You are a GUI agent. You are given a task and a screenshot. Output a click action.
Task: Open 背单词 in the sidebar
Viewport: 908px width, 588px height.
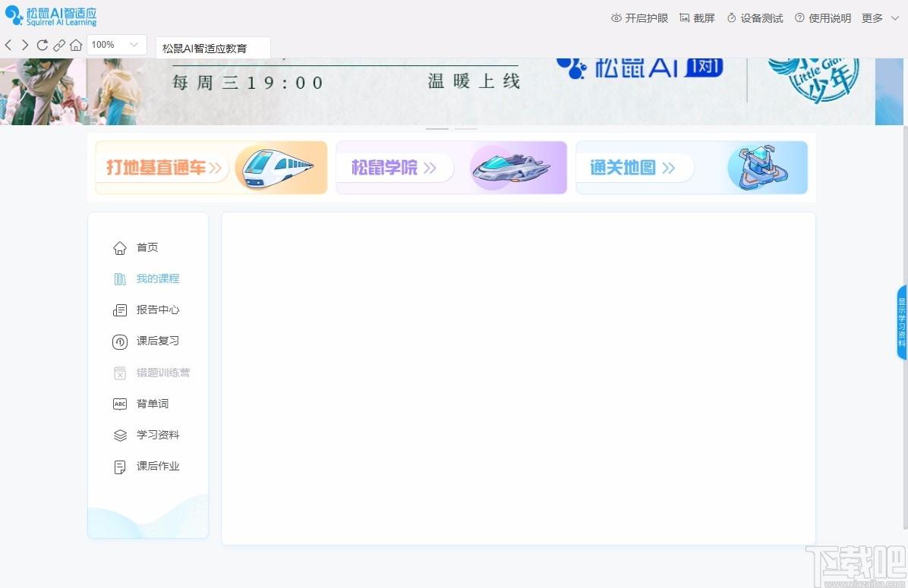click(153, 404)
